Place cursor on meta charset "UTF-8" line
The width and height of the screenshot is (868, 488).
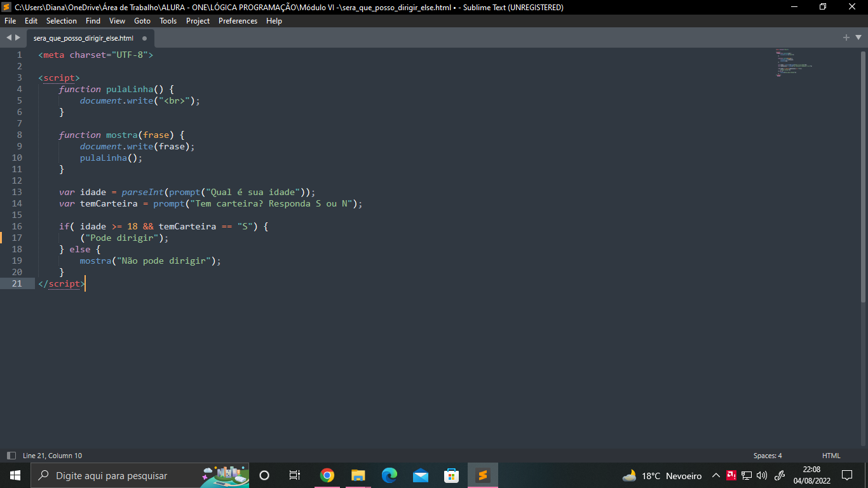pos(96,55)
